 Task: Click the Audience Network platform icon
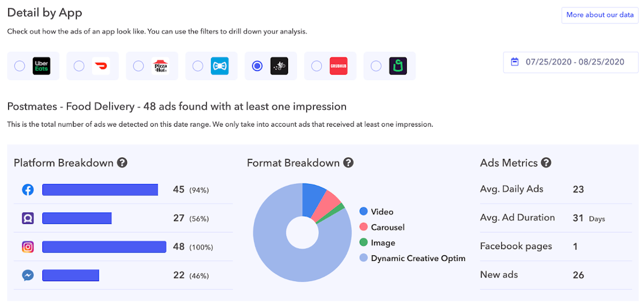click(x=28, y=218)
